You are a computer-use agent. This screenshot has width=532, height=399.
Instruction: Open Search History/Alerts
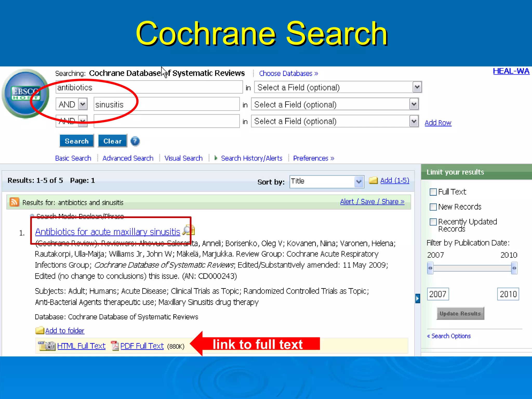pos(251,158)
